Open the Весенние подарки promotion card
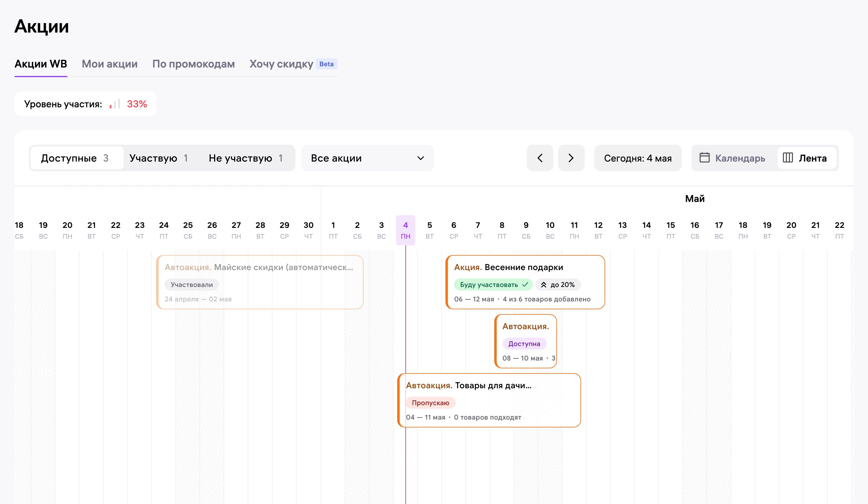Screen dimensions: 868x504 tap(525, 282)
